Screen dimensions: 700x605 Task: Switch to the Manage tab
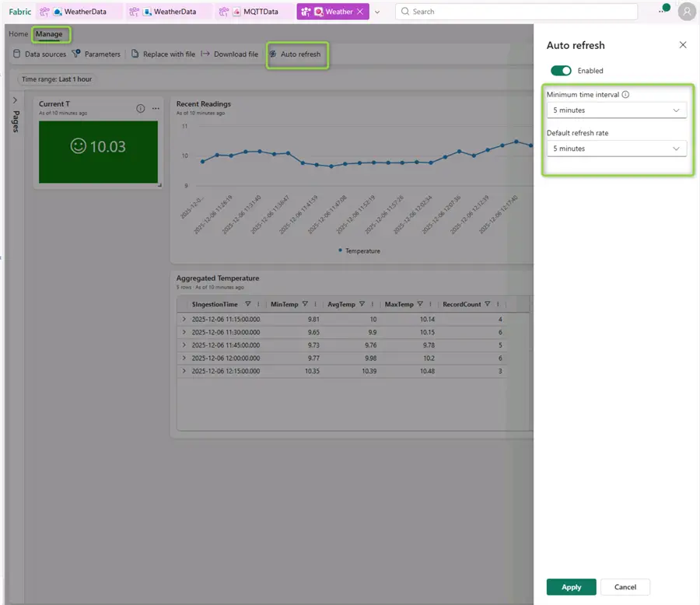pos(49,34)
